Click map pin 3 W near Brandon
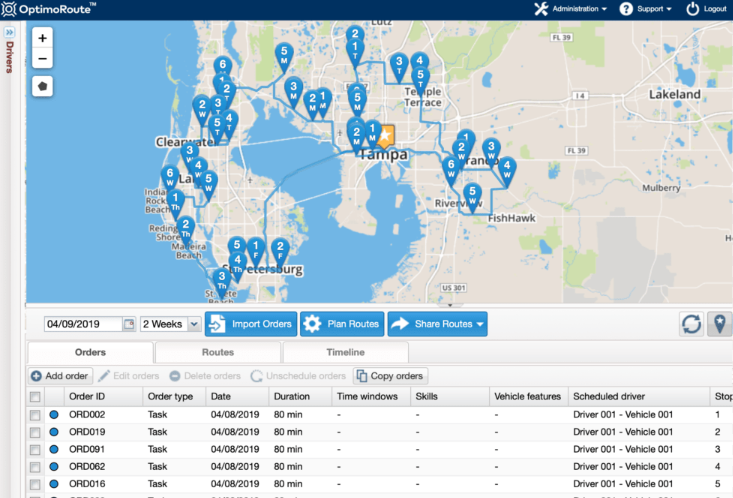The image size is (733, 498). (x=491, y=152)
